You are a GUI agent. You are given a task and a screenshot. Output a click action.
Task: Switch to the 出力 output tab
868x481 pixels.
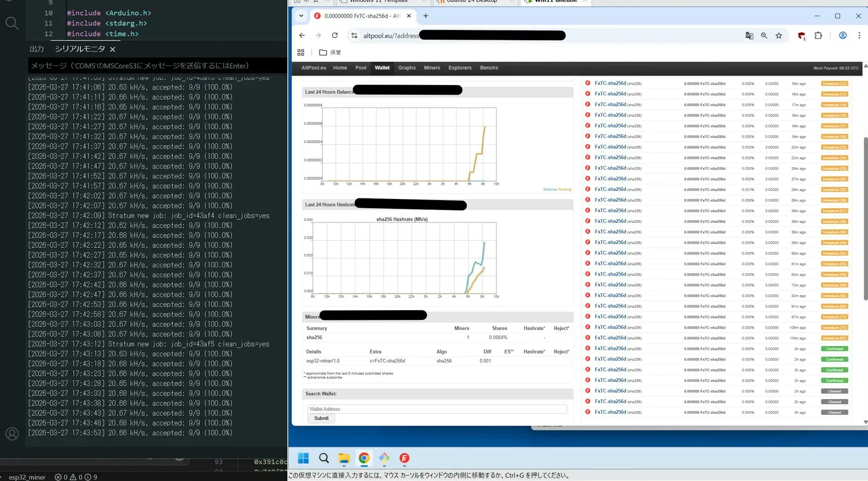point(36,49)
